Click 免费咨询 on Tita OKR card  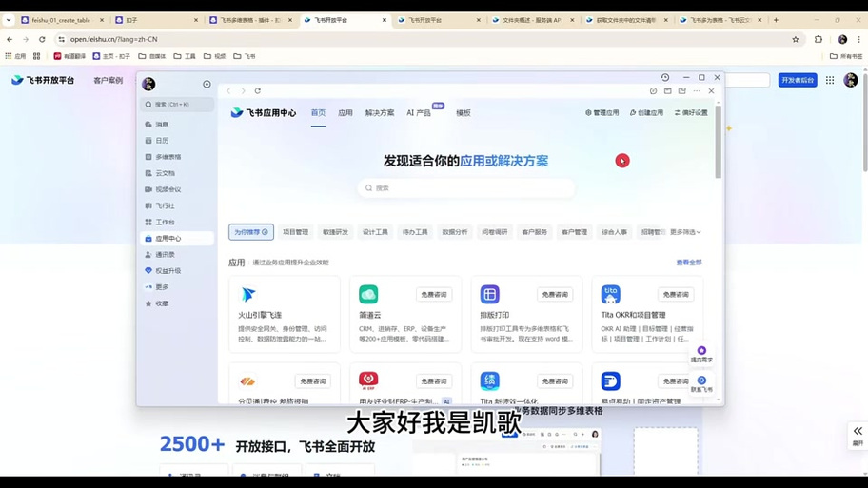click(676, 294)
